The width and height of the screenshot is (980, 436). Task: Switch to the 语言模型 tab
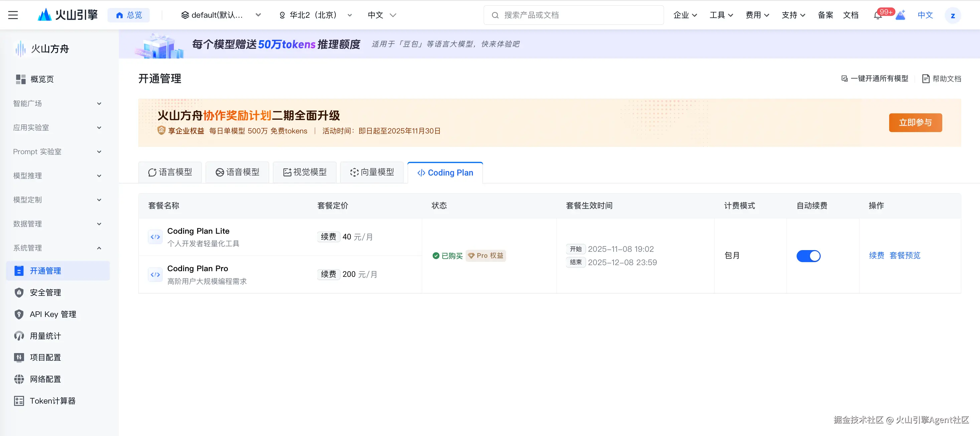coord(170,173)
